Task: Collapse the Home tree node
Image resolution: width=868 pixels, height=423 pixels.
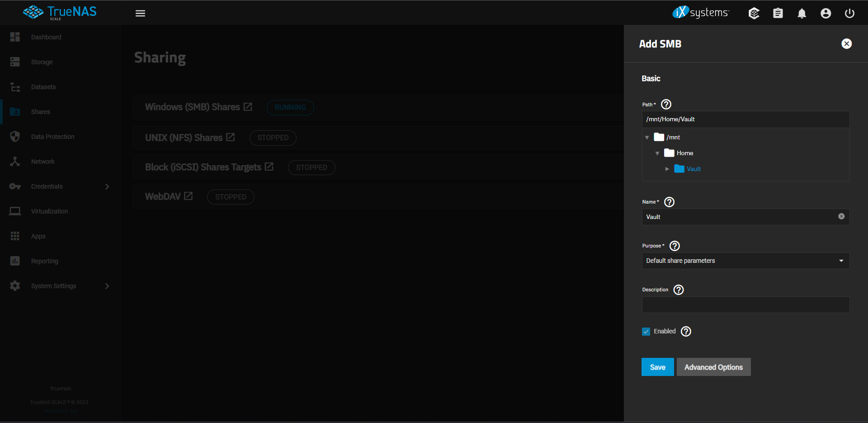Action: point(657,153)
